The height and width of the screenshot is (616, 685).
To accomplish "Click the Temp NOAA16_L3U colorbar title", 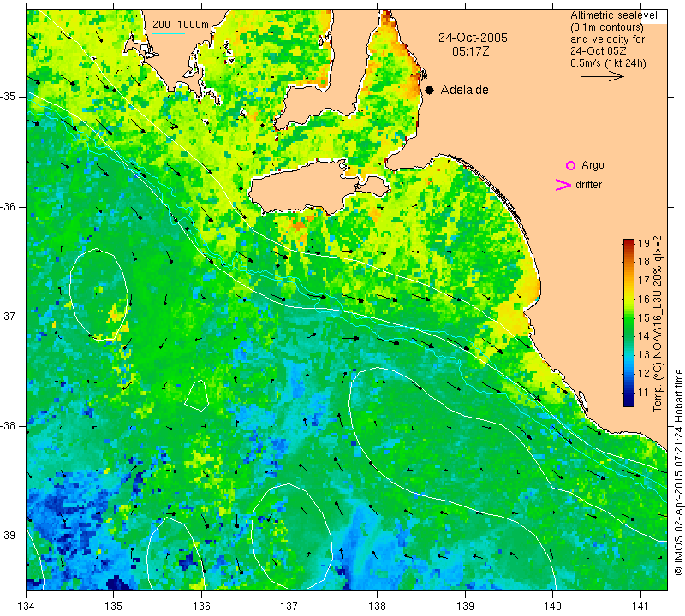I will pos(658,324).
